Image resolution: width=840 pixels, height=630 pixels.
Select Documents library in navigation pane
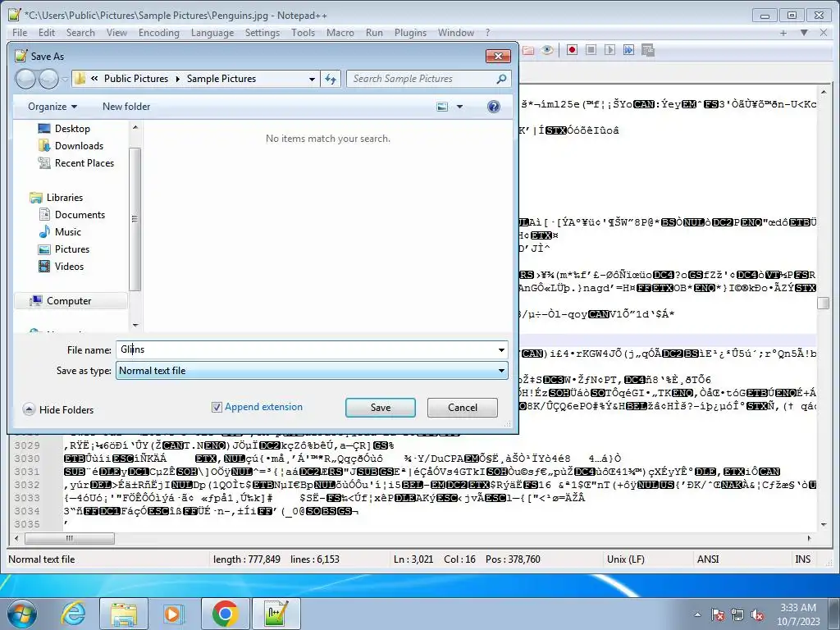[80, 215]
